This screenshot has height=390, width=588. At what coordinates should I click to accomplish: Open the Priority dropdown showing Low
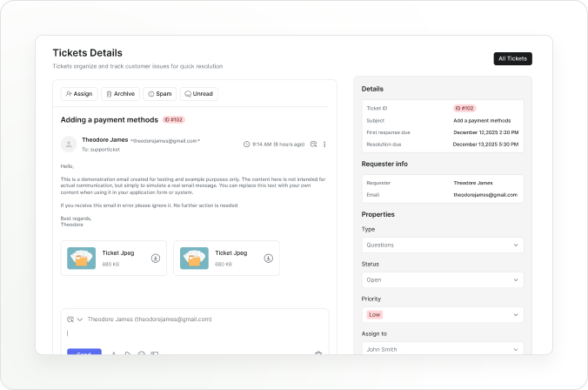pyautogui.click(x=443, y=315)
